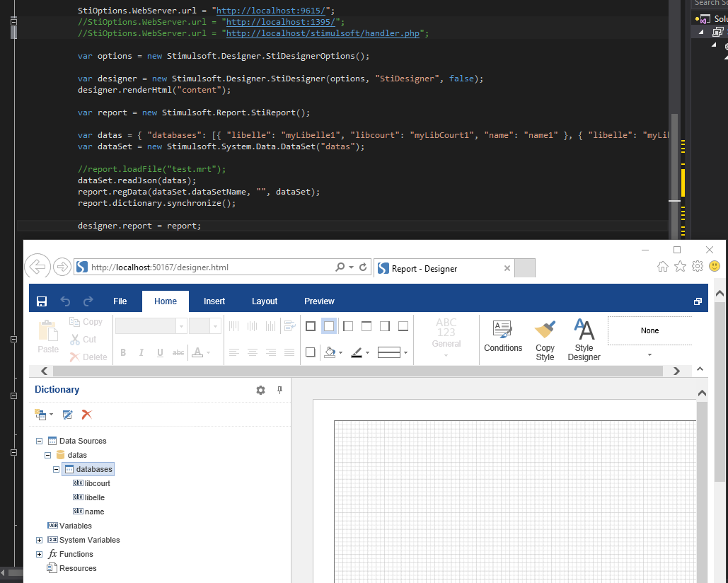Open the font size dropdown
This screenshot has height=583, width=728.
tap(215, 326)
